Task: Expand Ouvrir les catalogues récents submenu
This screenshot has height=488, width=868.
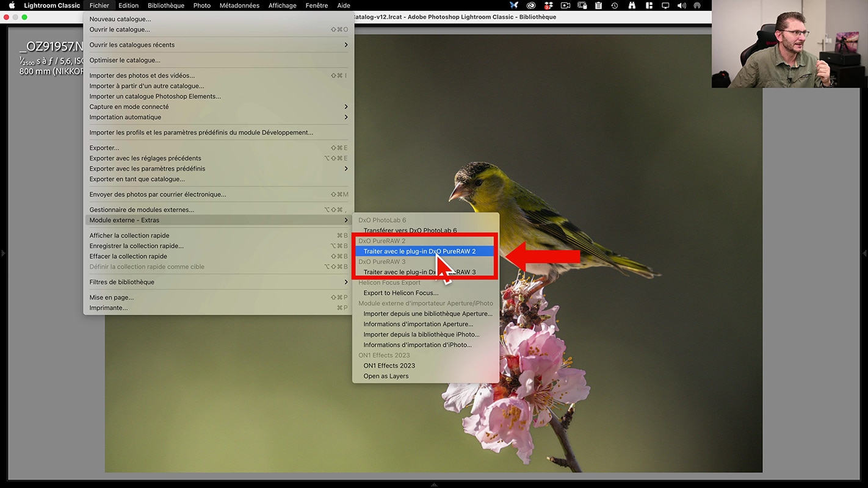Action: [x=219, y=45]
